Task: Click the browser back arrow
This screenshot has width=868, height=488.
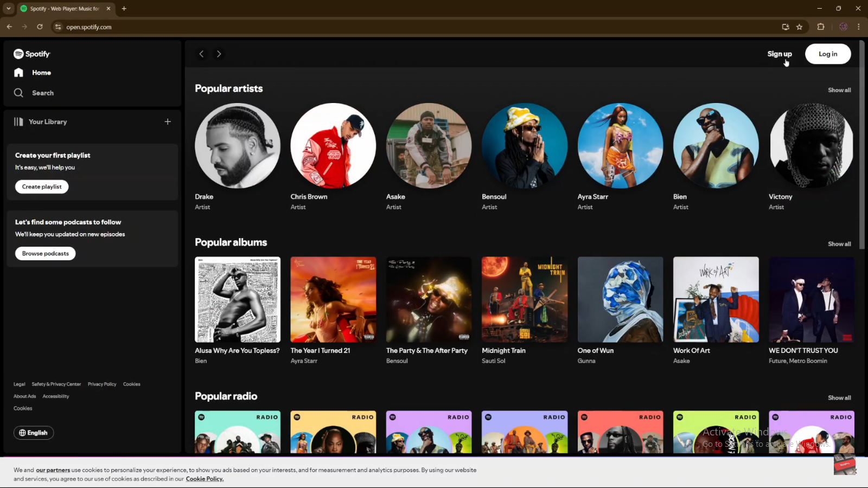Action: point(9,27)
